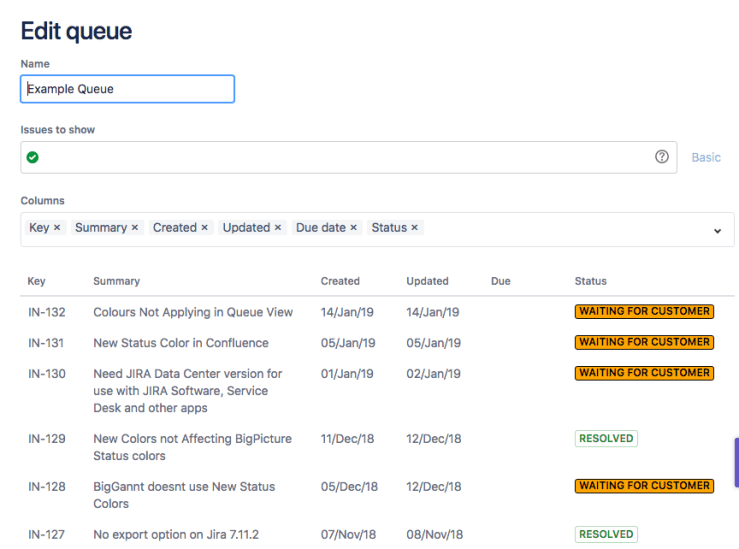Open issue key IN-129
739x549 pixels.
click(x=46, y=439)
